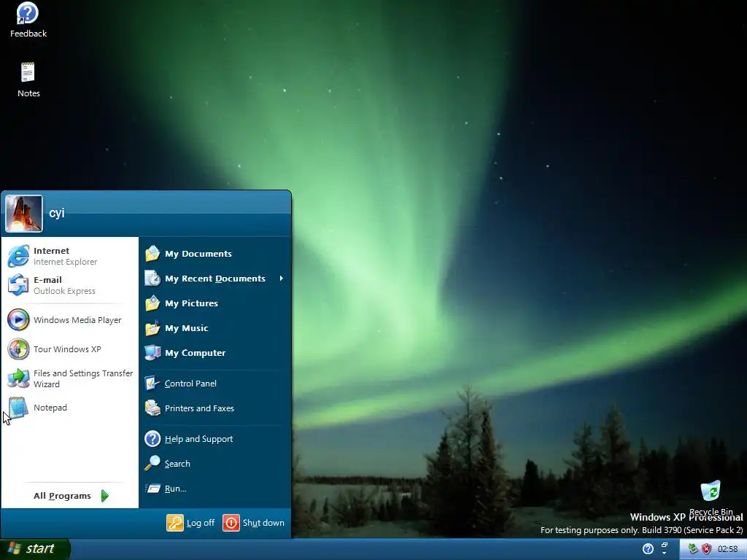Image resolution: width=747 pixels, height=560 pixels.
Task: Click the 02:58 system clock
Action: [x=728, y=550]
